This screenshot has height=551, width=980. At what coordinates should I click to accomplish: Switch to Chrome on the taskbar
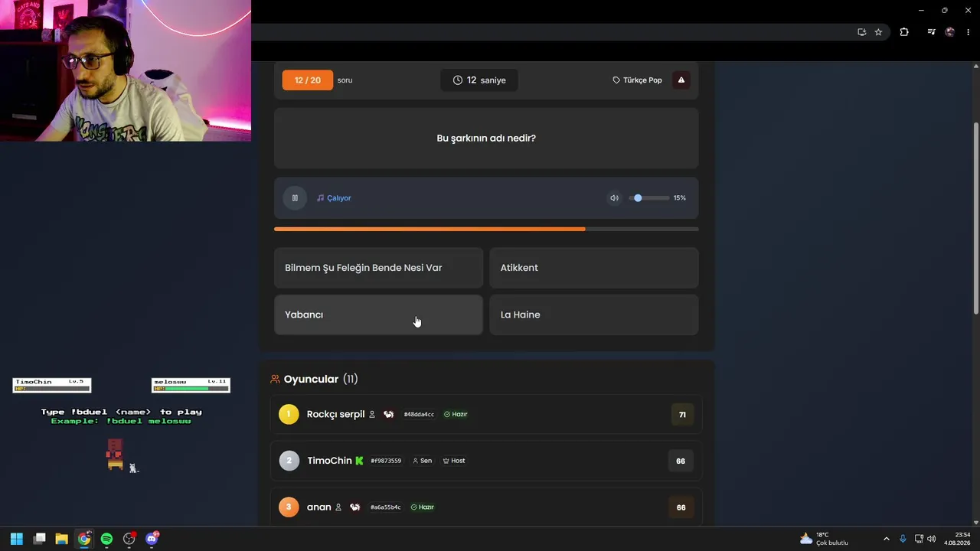[x=84, y=539]
